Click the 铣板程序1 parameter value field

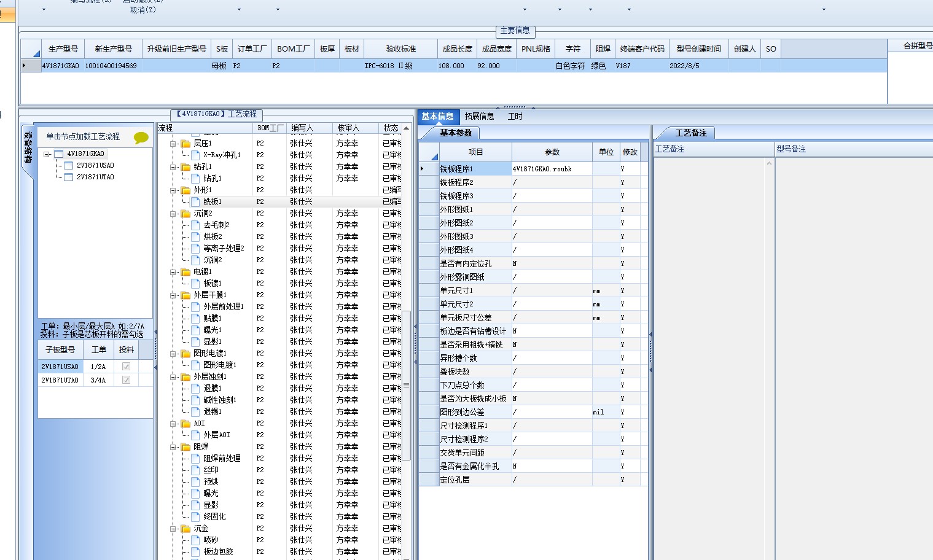point(552,168)
